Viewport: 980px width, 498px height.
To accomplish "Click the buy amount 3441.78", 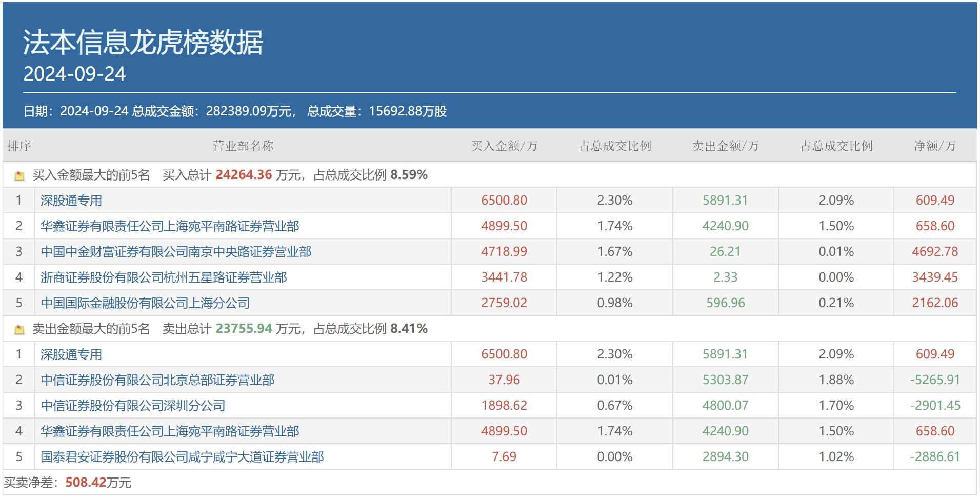I will (x=504, y=277).
